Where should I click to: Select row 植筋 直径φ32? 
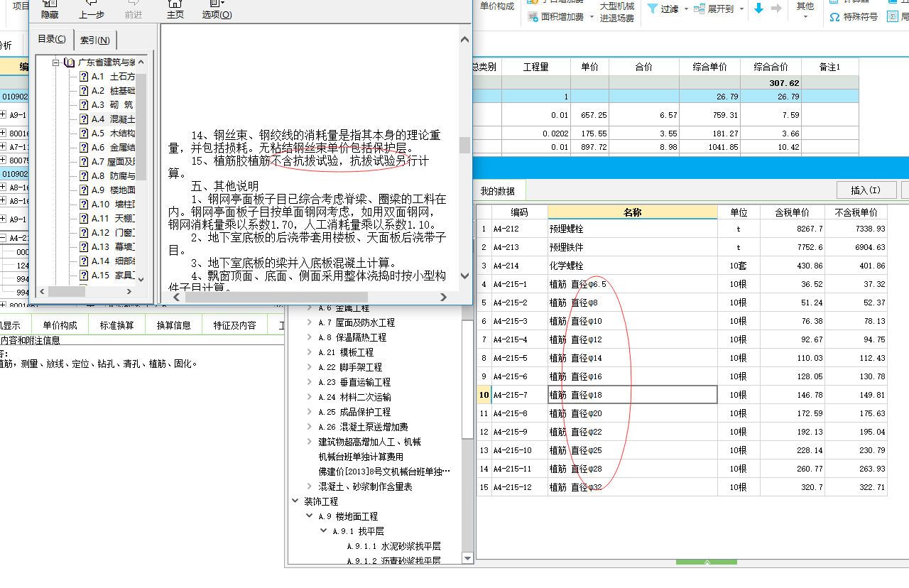(x=682, y=487)
